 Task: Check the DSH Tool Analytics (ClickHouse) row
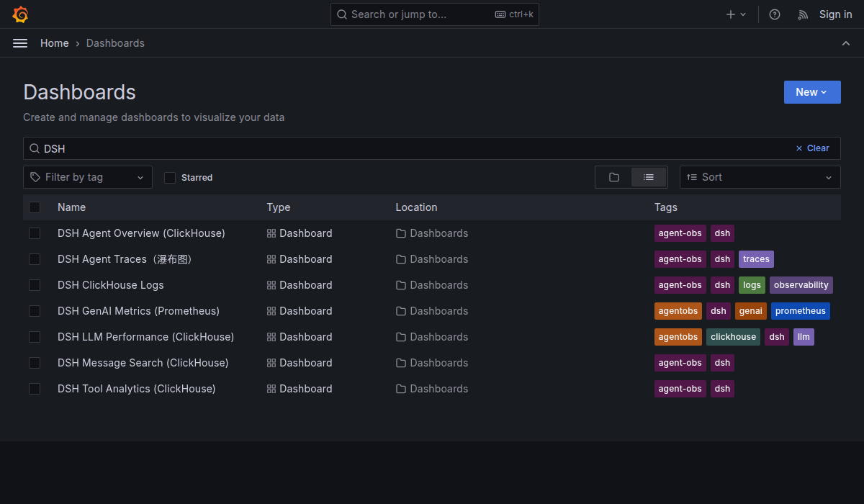[x=35, y=389]
